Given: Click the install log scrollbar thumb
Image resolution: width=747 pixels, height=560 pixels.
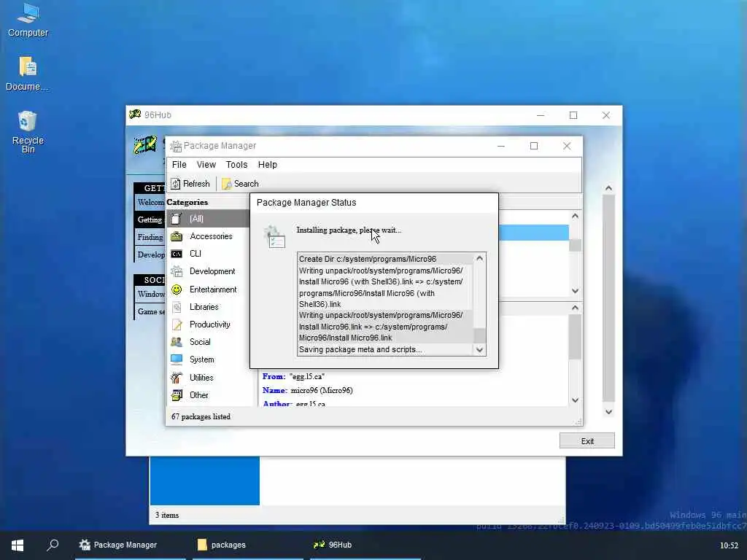Looking at the screenshot, I should pyautogui.click(x=480, y=335).
